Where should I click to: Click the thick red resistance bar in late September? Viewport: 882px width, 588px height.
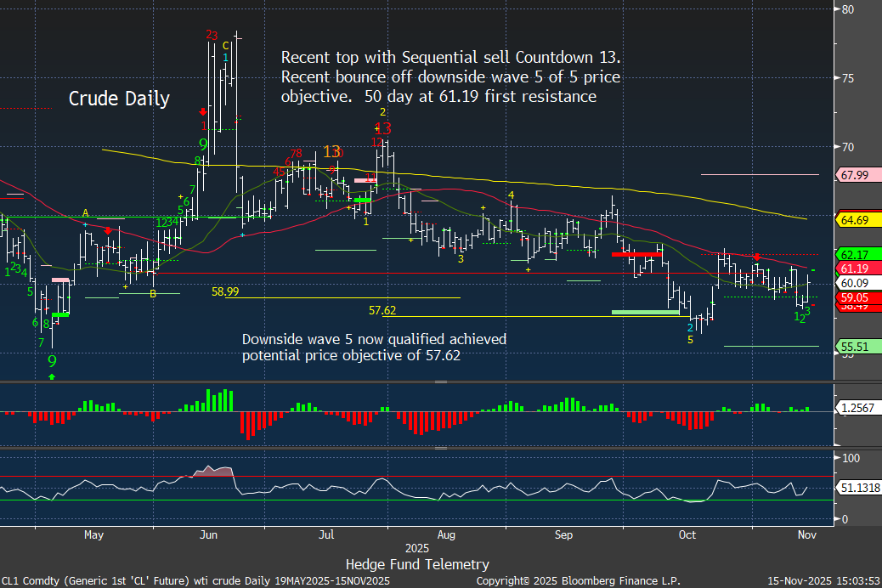coord(636,254)
